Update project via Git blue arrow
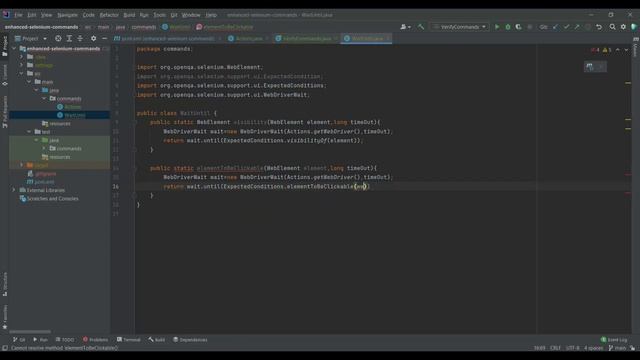 click(556, 27)
